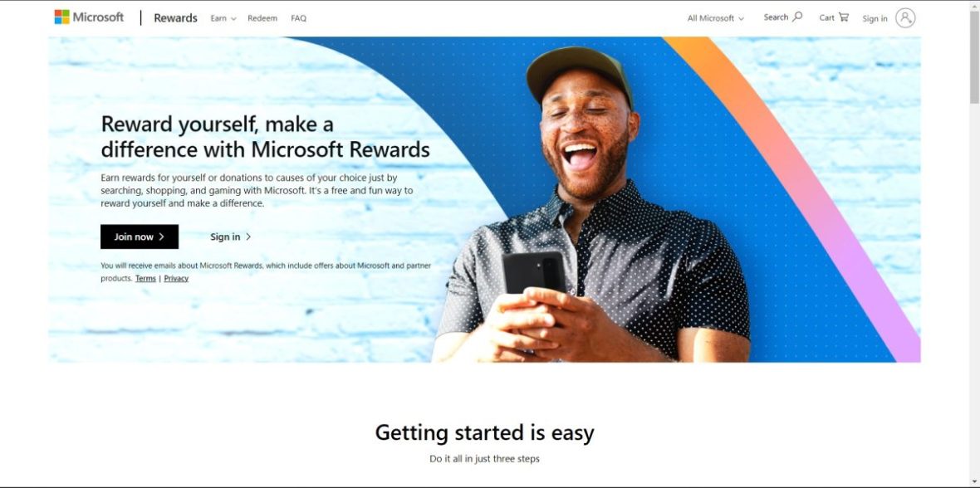980x488 pixels.
Task: Click the Rewards header link
Action: tap(175, 18)
